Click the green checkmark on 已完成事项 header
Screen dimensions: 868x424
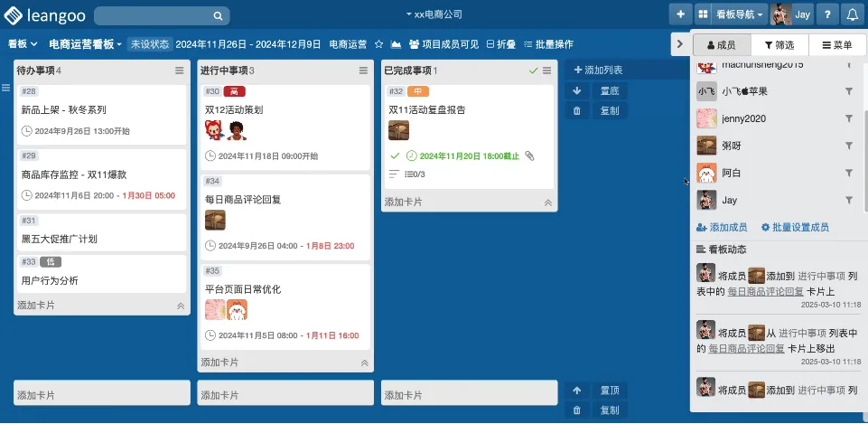534,71
